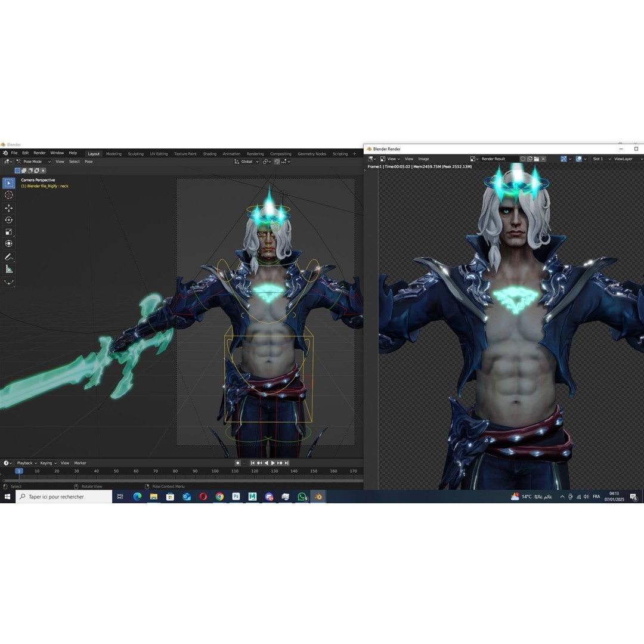Open the snapping options dropdown

pos(286,162)
